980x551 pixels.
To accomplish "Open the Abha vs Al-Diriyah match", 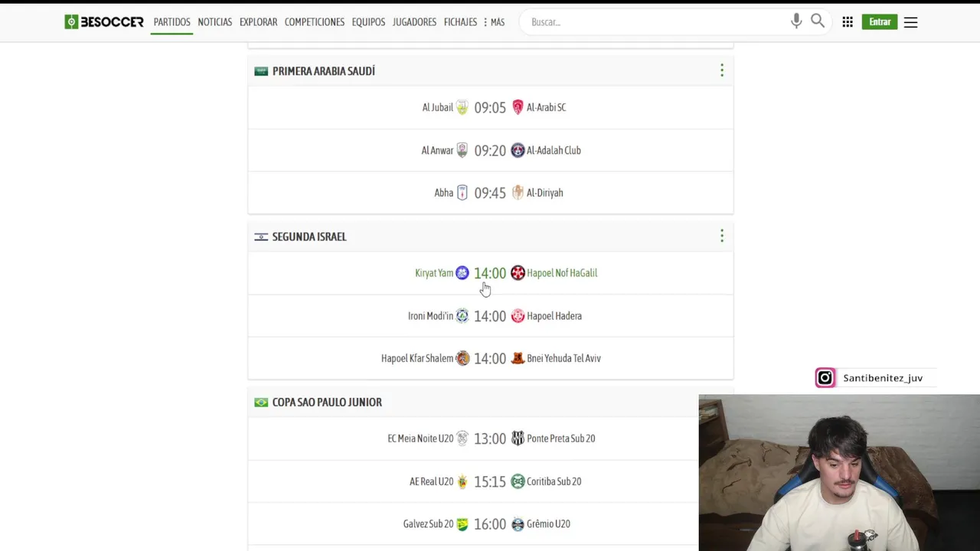I will 490,193.
